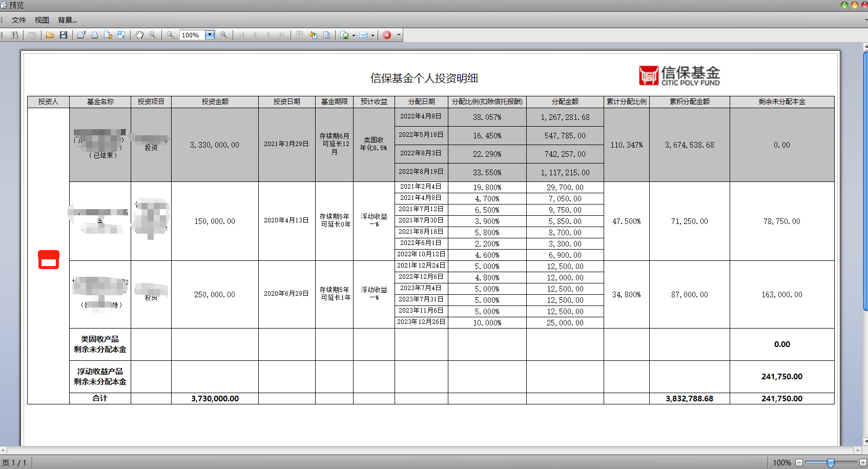Click the 100% zoom input field
Screen dimensions: 868x469
[x=193, y=35]
